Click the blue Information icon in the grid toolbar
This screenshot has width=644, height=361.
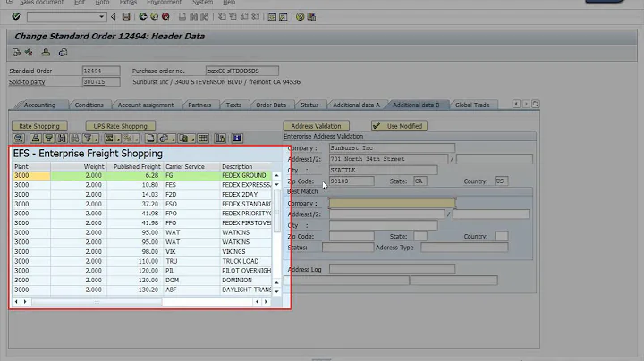click(237, 139)
